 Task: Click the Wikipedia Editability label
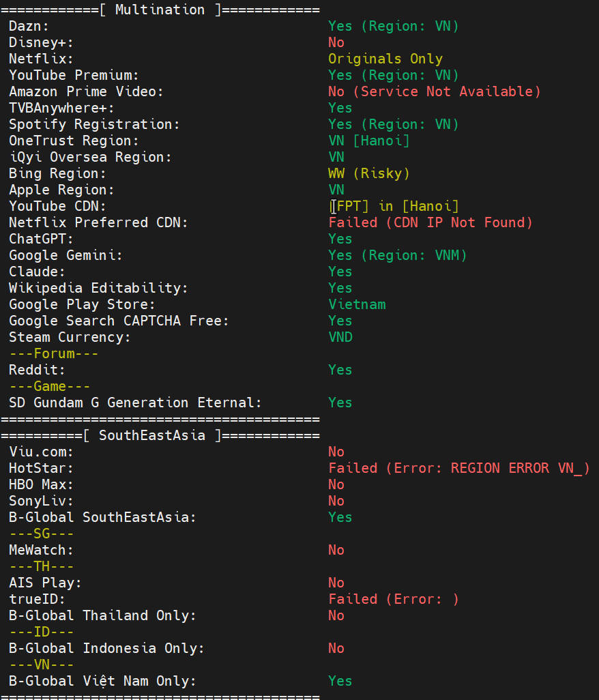pyautogui.click(x=98, y=288)
